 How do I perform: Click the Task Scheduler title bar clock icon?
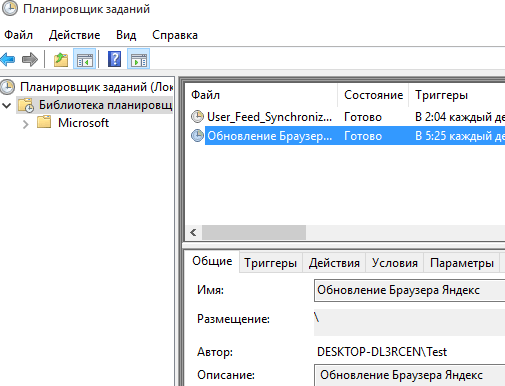(10, 9)
